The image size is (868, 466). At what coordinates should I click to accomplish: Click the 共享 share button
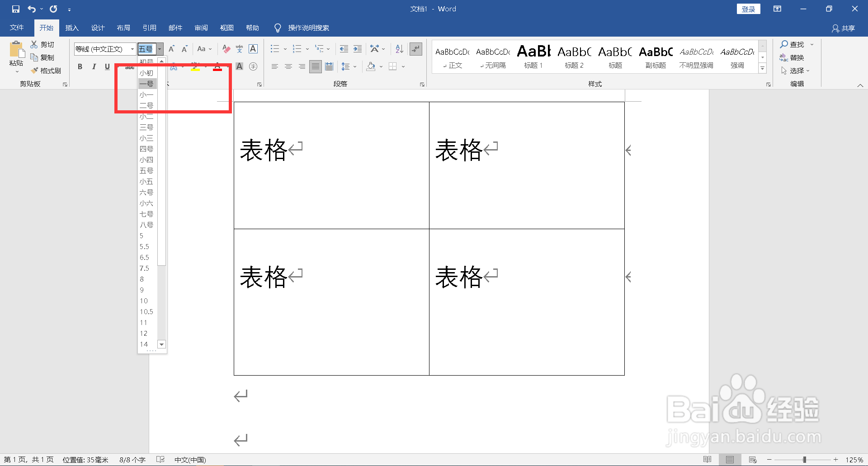(x=843, y=28)
